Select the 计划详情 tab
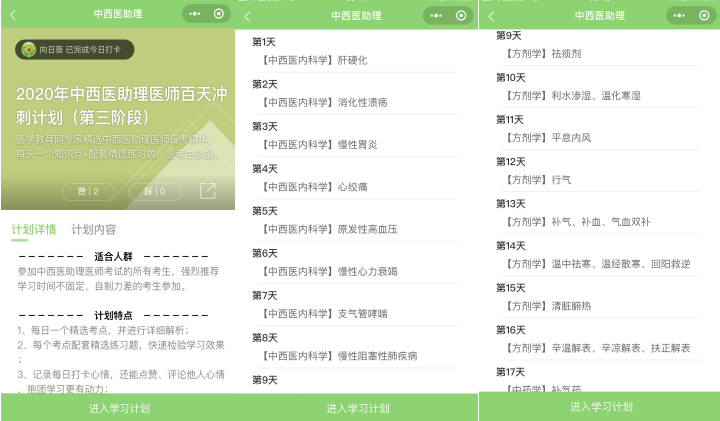720x421 pixels. [34, 229]
